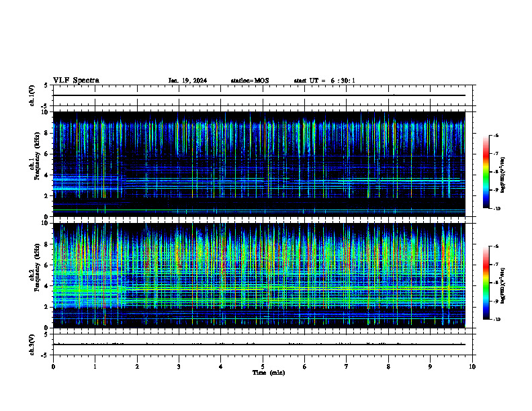Viewport: 532px width, 411px height.
Task: Click time axis tick label "2"
Action: tap(137, 367)
